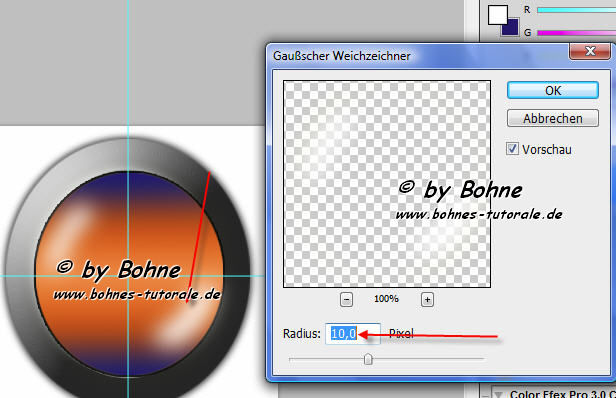
Task: Click the magenta G color slider
Action: point(576,33)
